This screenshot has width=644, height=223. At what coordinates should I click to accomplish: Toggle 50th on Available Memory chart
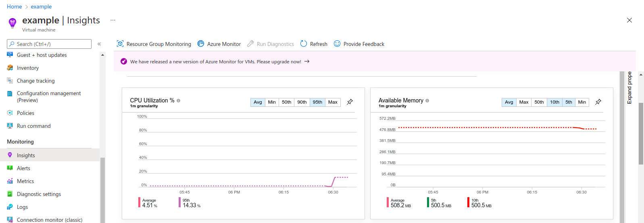539,102
